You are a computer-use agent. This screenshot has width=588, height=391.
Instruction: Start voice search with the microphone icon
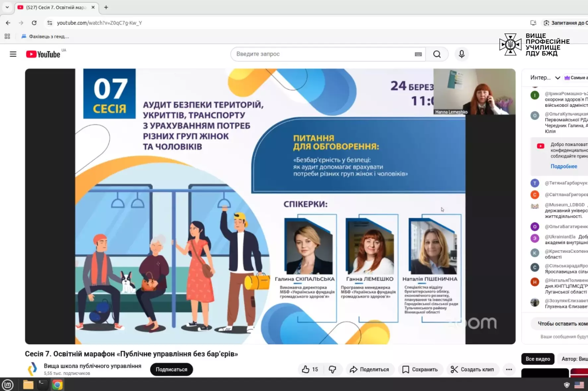click(x=461, y=54)
